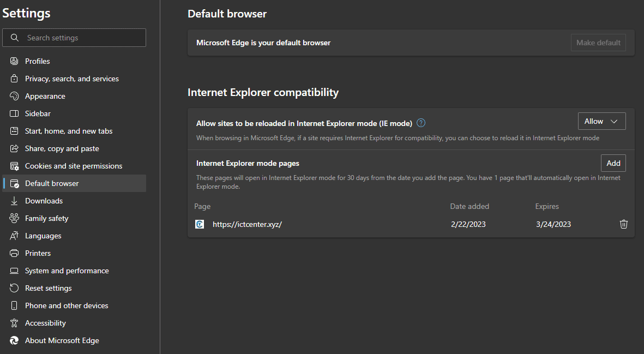Open the link https://ictcenter.xyz/

(x=247, y=224)
